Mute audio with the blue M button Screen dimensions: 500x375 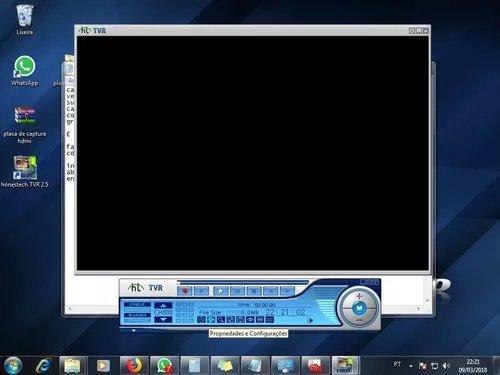359,308
